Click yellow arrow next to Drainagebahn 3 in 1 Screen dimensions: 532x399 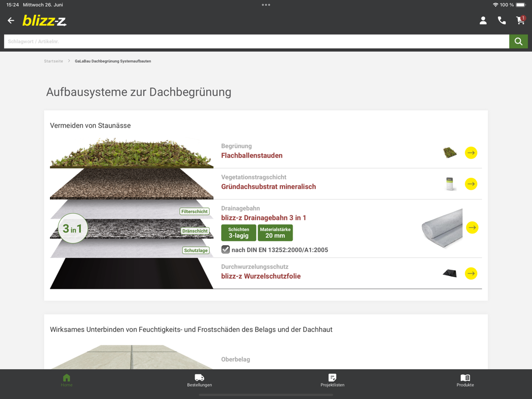pos(472,227)
